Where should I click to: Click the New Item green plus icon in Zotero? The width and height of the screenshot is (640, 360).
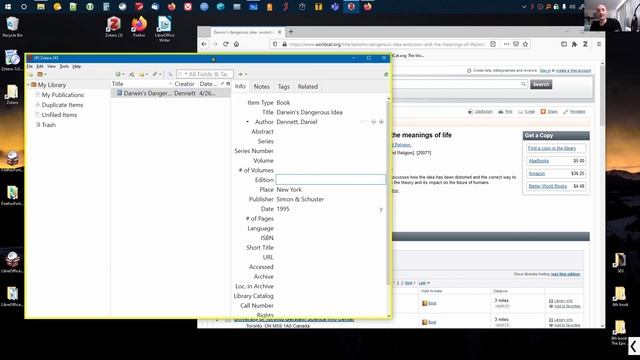click(x=118, y=74)
